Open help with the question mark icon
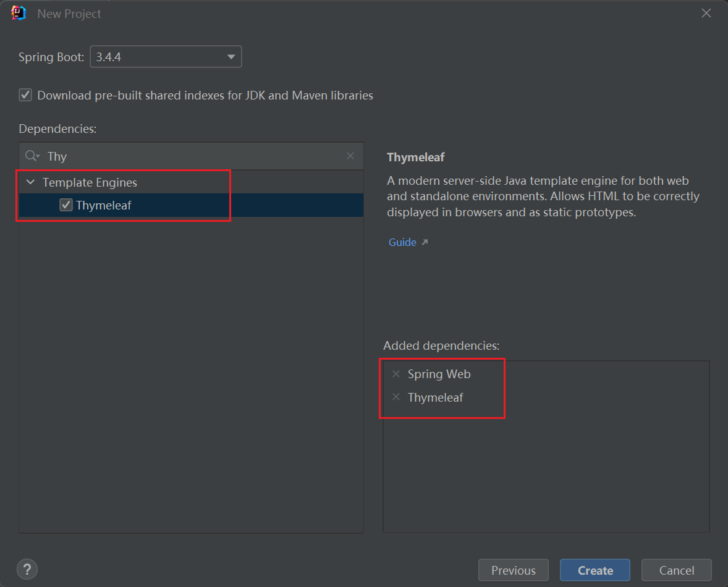Viewport: 728px width, 587px height. pos(27,569)
